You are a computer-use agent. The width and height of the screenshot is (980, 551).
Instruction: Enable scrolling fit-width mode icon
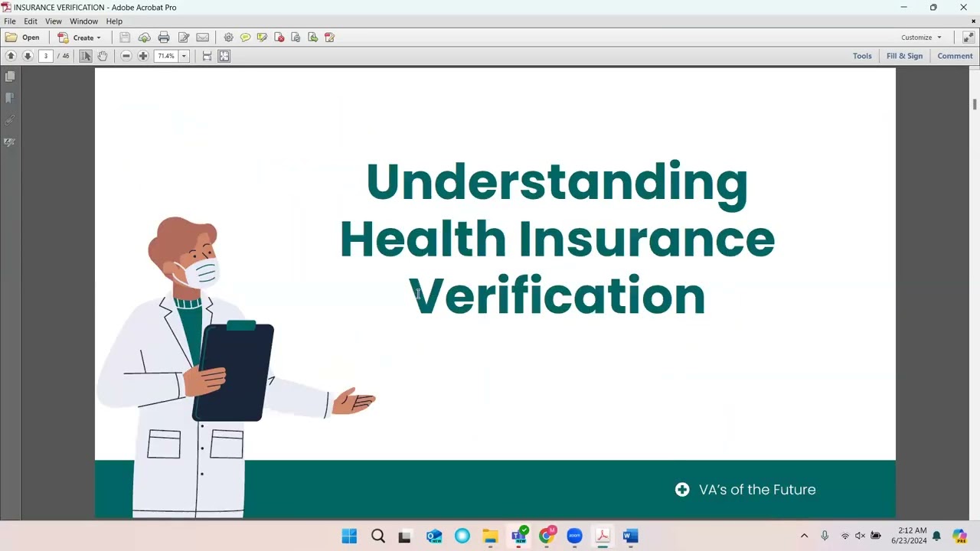[207, 56]
